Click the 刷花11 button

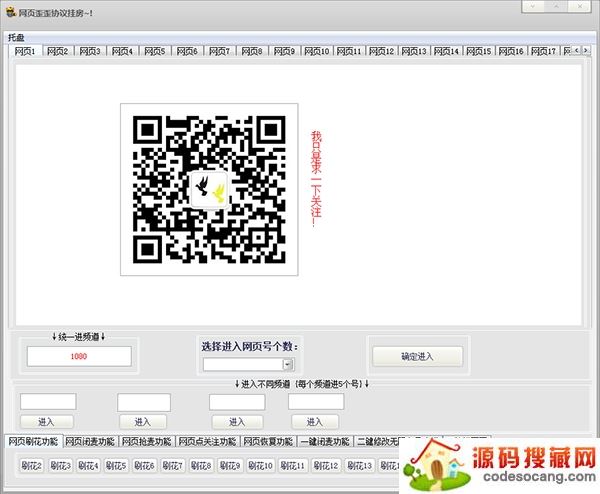coord(293,466)
